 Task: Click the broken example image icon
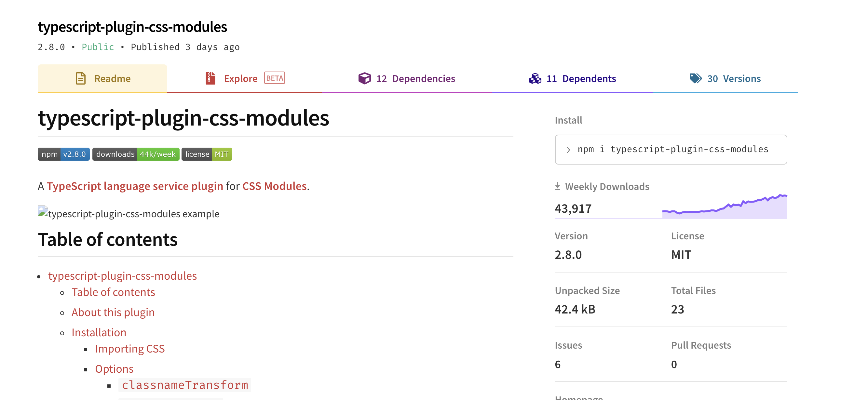point(43,211)
